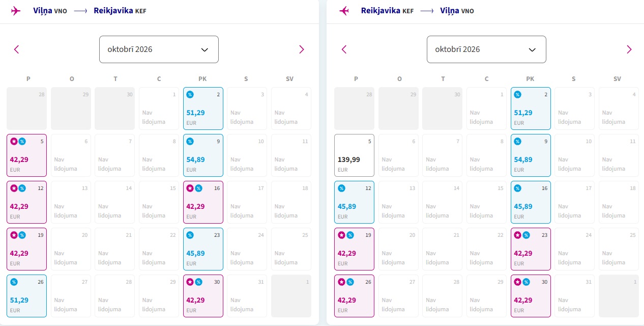Click the plane icon beside Viļņa VNO

(x=16, y=11)
